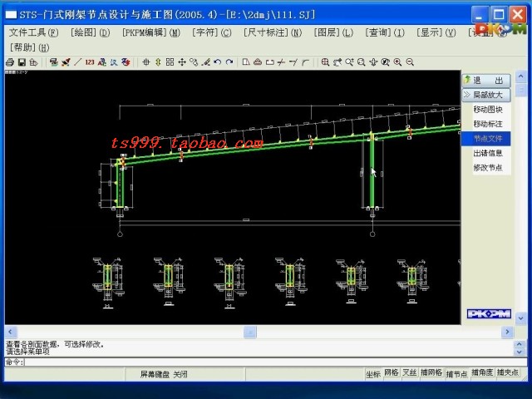Click the third column base detail drawing
This screenshot has width=532, height=399.
229,283
